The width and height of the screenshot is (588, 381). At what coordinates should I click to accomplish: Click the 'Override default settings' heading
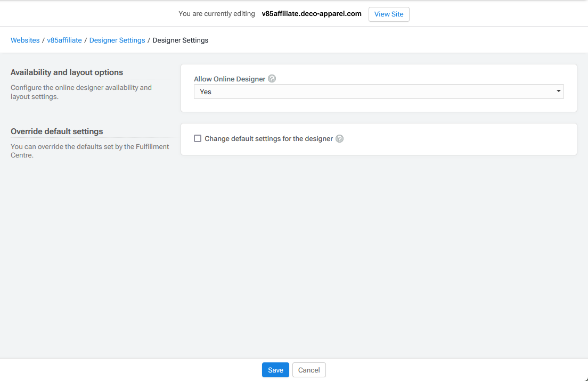57,131
